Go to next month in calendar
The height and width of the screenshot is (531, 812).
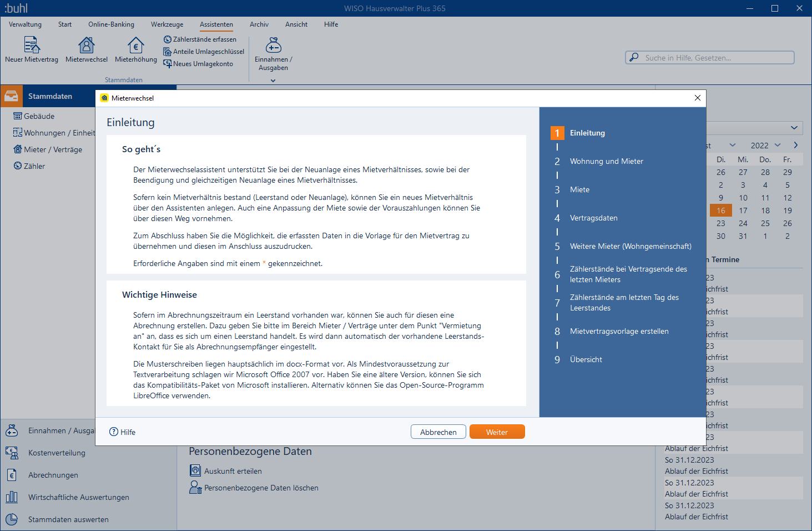[795, 145]
